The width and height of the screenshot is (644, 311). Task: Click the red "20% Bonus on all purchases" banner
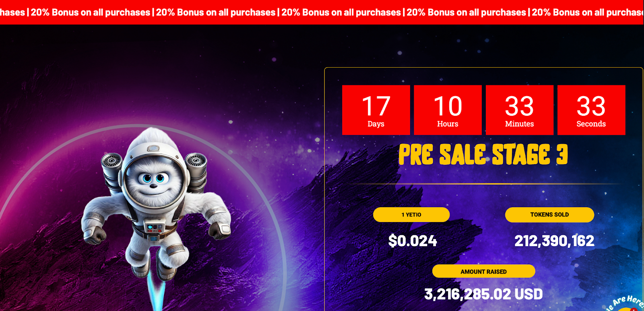tap(322, 12)
